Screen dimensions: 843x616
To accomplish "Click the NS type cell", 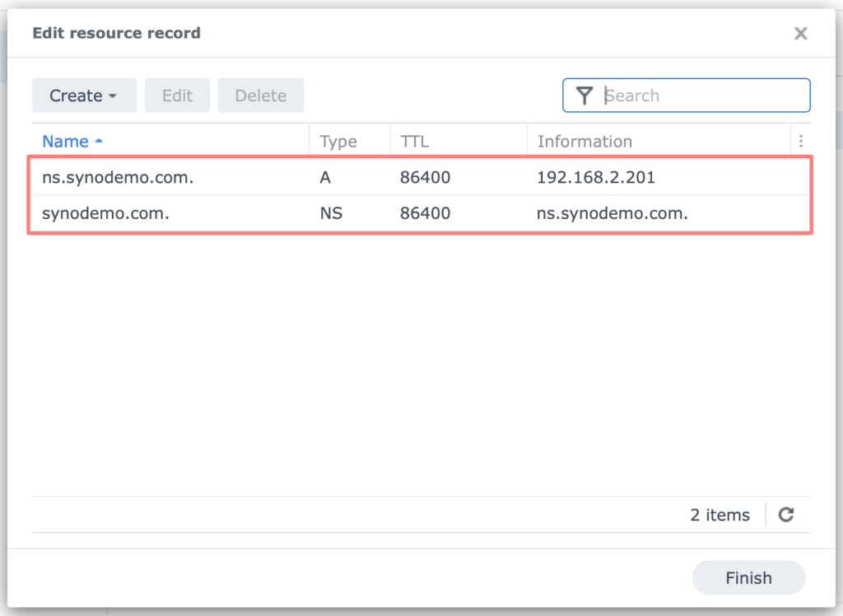I will click(x=331, y=213).
